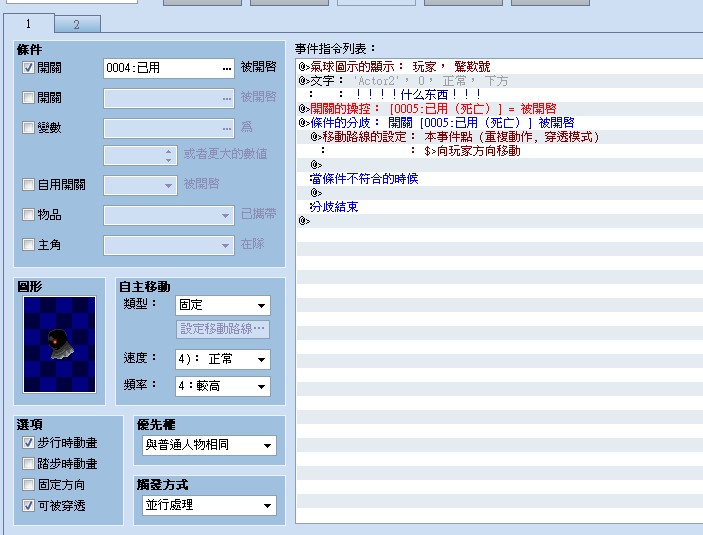This screenshot has height=535, width=703.
Task: Select the empty @> line above 當條件不符合的時候
Action: click(499, 165)
